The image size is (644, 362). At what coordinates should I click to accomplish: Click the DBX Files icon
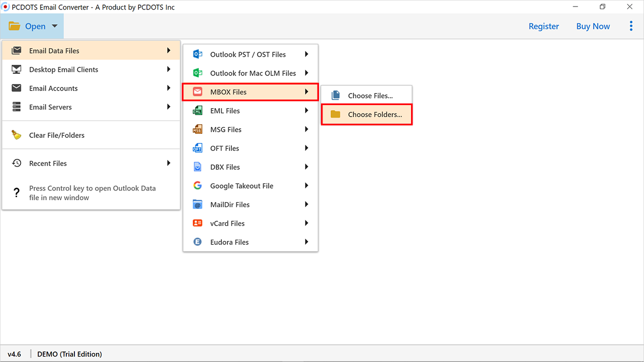198,167
